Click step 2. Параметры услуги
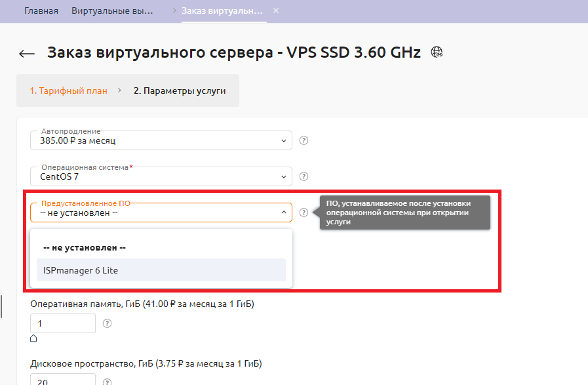This screenshot has width=588, height=385. [180, 91]
